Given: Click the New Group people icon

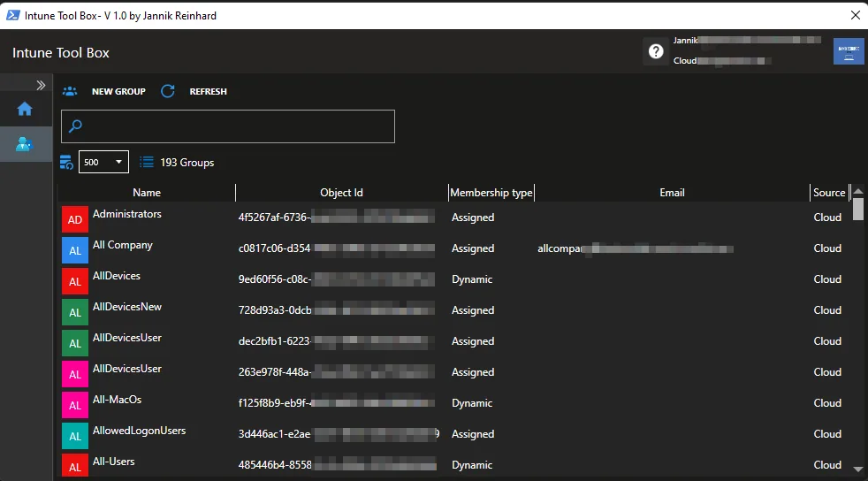Looking at the screenshot, I should point(70,91).
